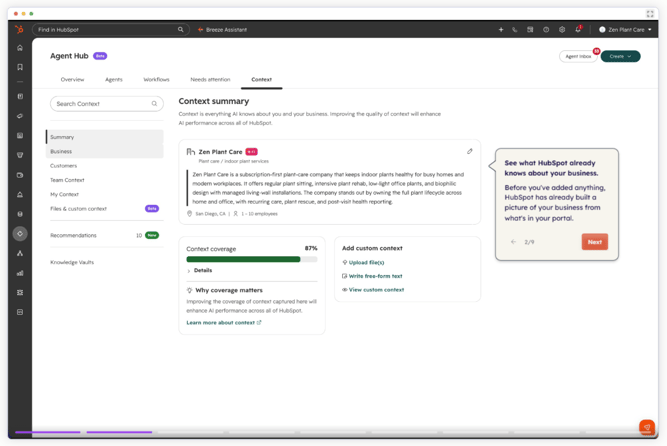
Task: Open the service sidebar icon
Action: pos(20,194)
